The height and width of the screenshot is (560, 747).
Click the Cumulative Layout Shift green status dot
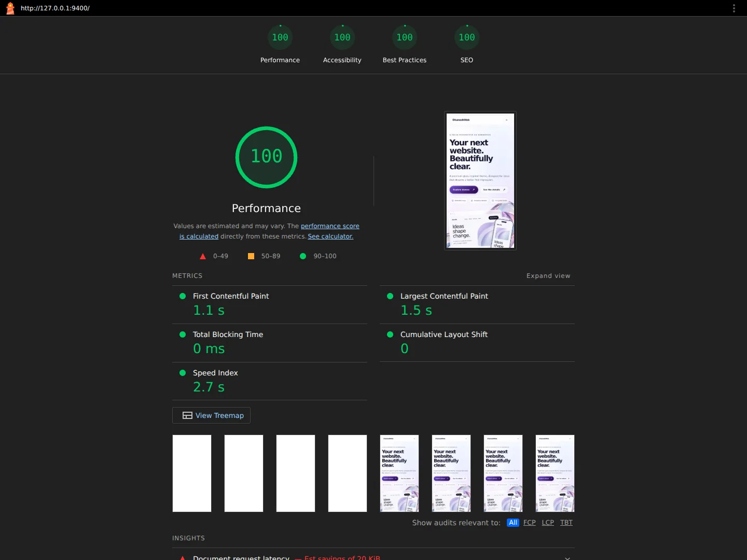coord(390,334)
